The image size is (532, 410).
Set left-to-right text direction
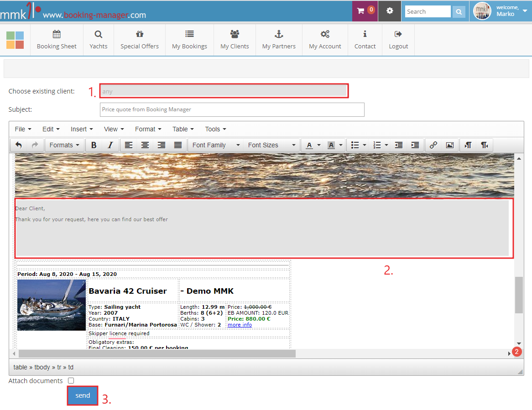(x=468, y=145)
